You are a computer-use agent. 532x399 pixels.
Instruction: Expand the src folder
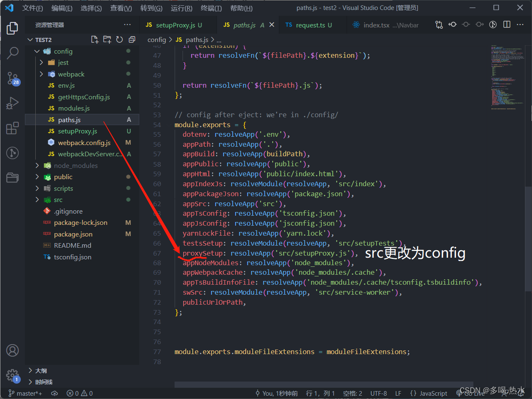[37, 199]
